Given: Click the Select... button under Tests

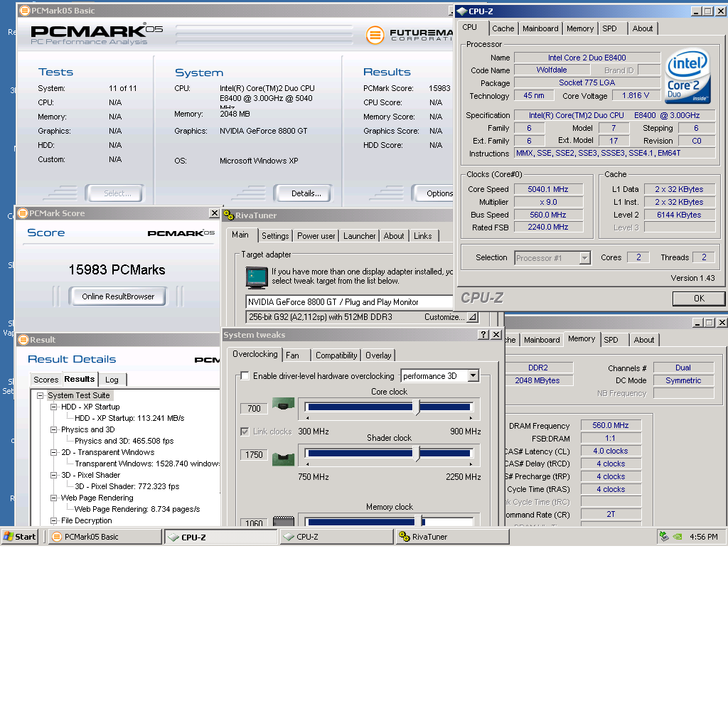Looking at the screenshot, I should pos(117,193).
